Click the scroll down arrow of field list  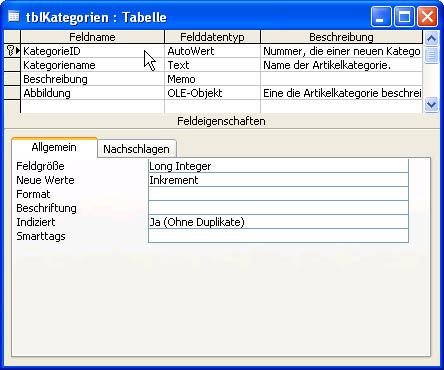431,105
